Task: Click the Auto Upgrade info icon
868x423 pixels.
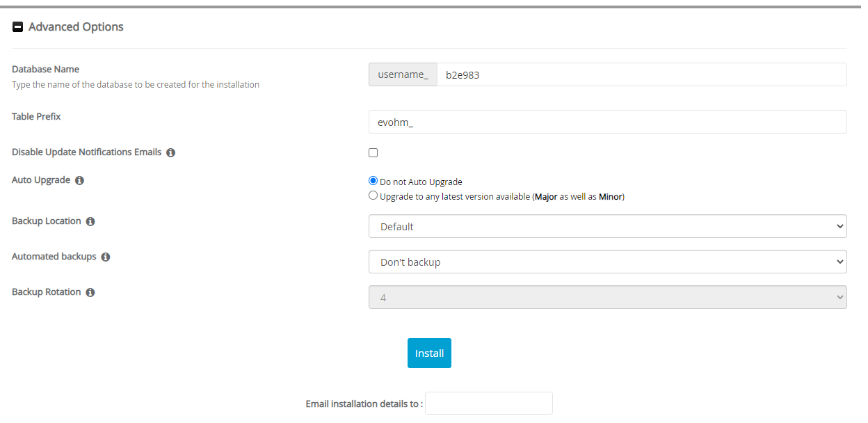Action: (x=79, y=180)
